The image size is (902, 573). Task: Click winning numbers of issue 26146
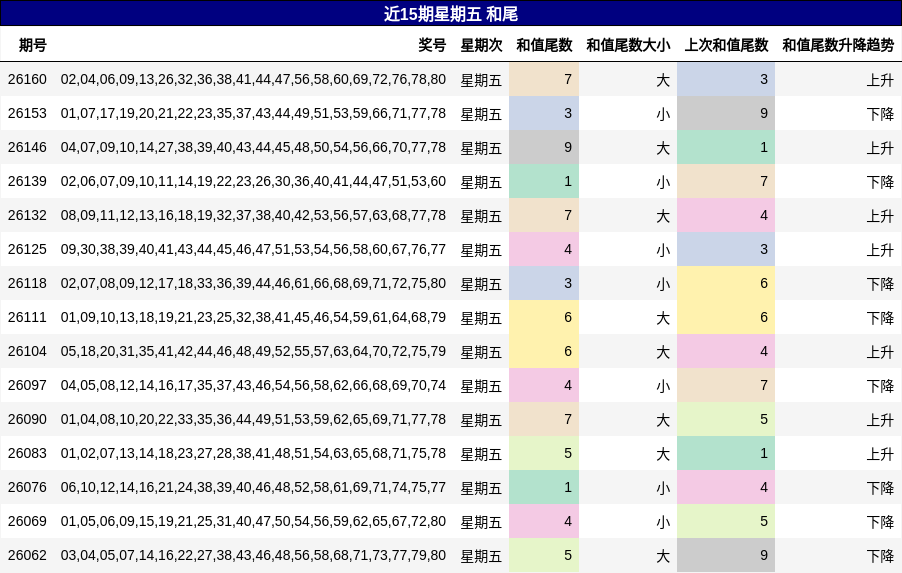[253, 147]
